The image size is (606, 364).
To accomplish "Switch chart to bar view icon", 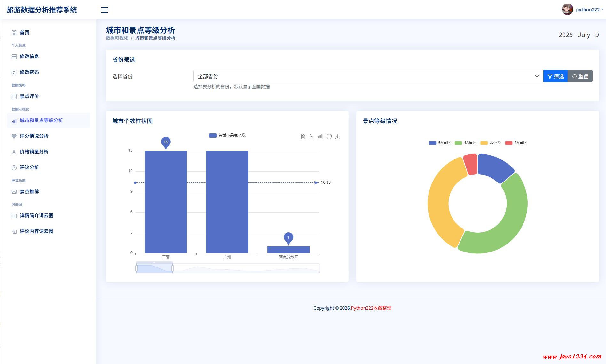I will [320, 136].
